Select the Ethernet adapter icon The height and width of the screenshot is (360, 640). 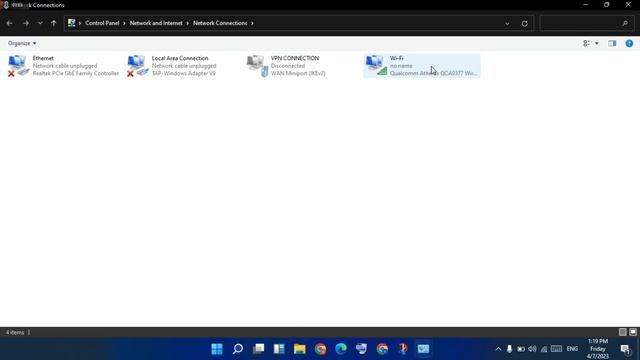[x=18, y=66]
